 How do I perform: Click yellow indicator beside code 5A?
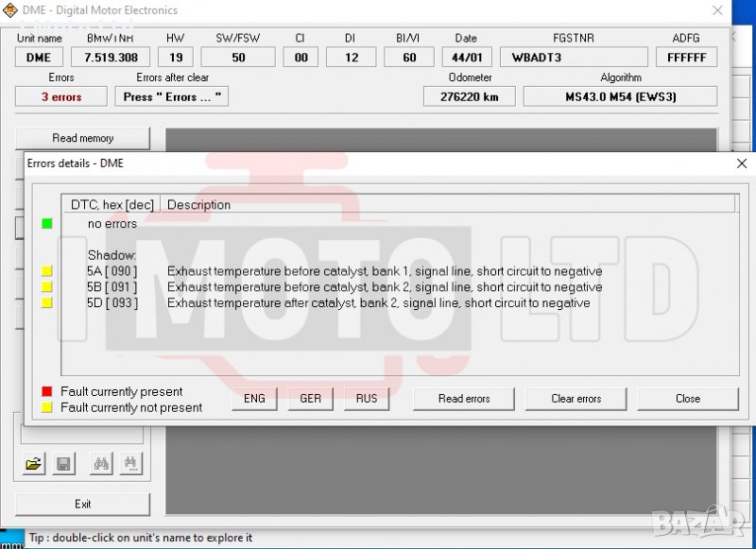click(46, 272)
